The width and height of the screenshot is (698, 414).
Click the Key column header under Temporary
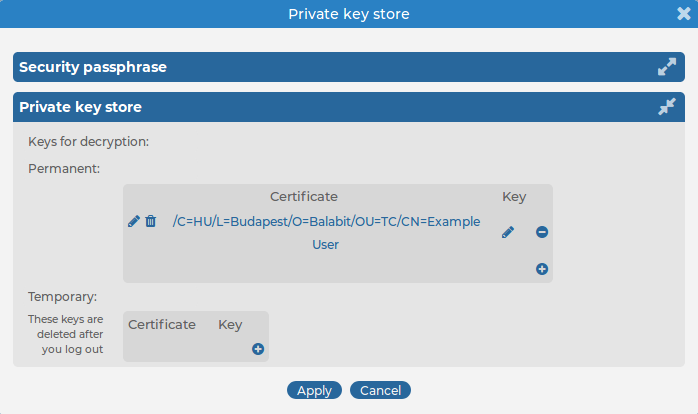[x=230, y=324]
